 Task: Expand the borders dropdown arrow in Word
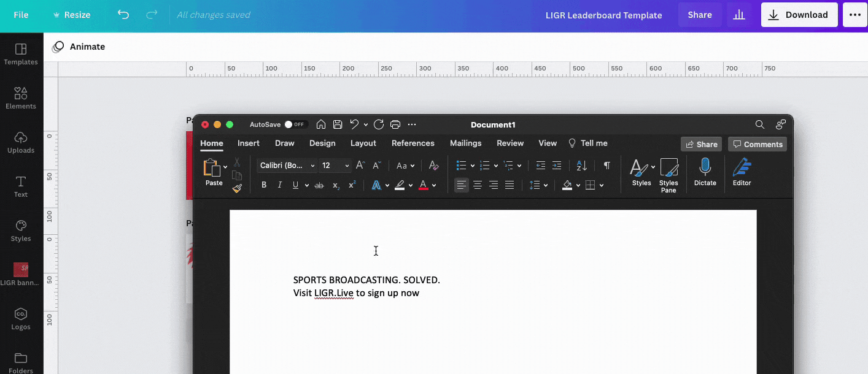(x=602, y=185)
